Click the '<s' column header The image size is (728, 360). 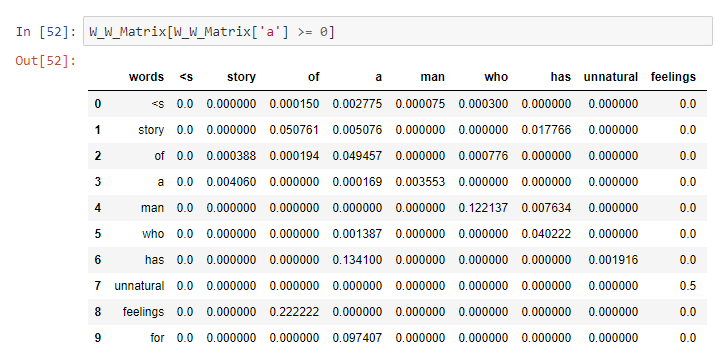[x=186, y=77]
